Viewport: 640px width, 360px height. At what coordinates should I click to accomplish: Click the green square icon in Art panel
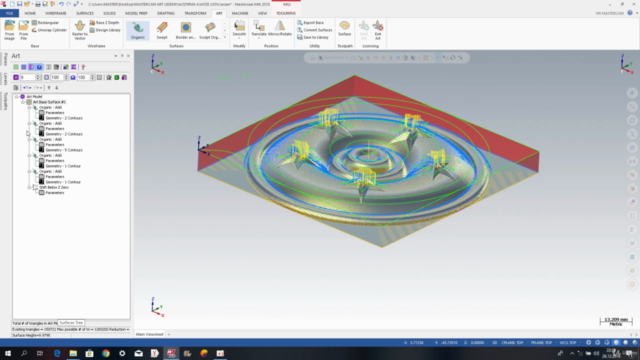[117, 78]
